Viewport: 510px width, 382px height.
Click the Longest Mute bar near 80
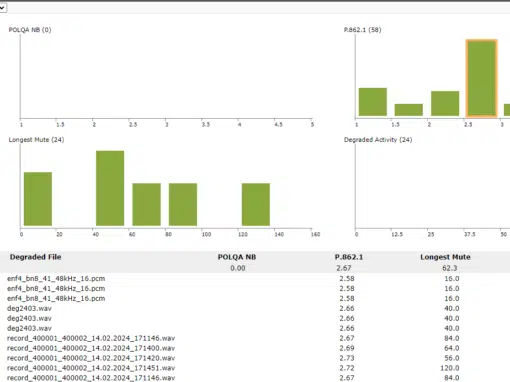point(183,204)
